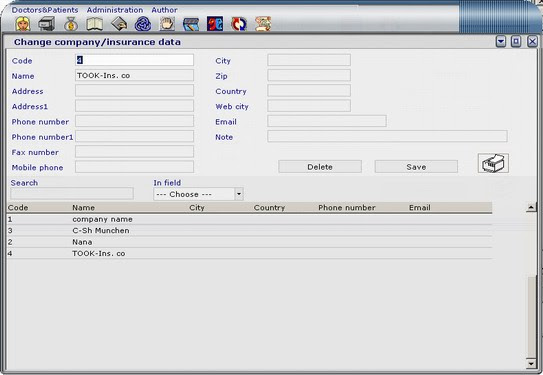Click the City input field
The image size is (543, 375).
[x=309, y=60]
